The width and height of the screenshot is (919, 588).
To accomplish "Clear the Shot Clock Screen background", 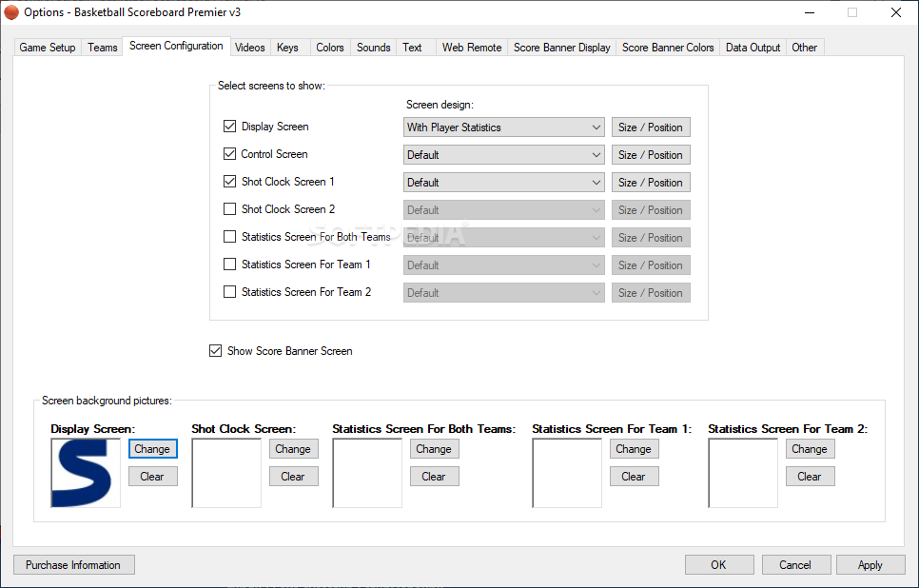I will pos(294,476).
